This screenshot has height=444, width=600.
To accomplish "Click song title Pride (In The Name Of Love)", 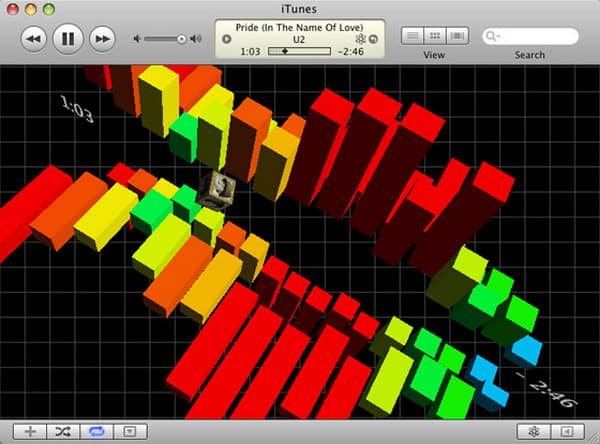I will [299, 28].
